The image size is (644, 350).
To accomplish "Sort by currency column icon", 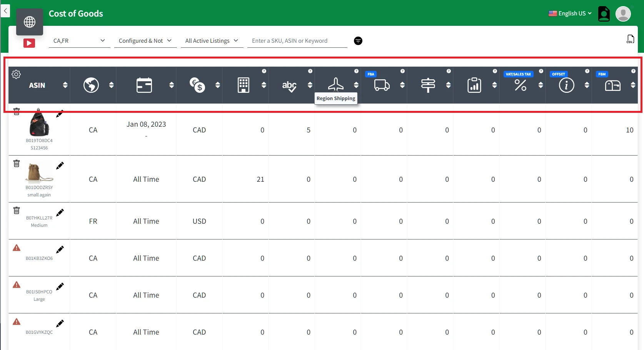I will point(197,85).
